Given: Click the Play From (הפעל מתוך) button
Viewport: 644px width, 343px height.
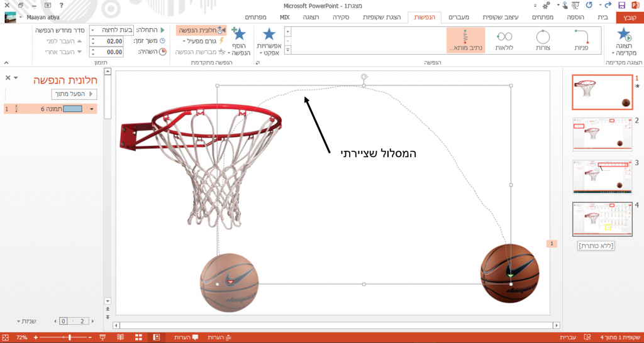Looking at the screenshot, I should [x=74, y=94].
